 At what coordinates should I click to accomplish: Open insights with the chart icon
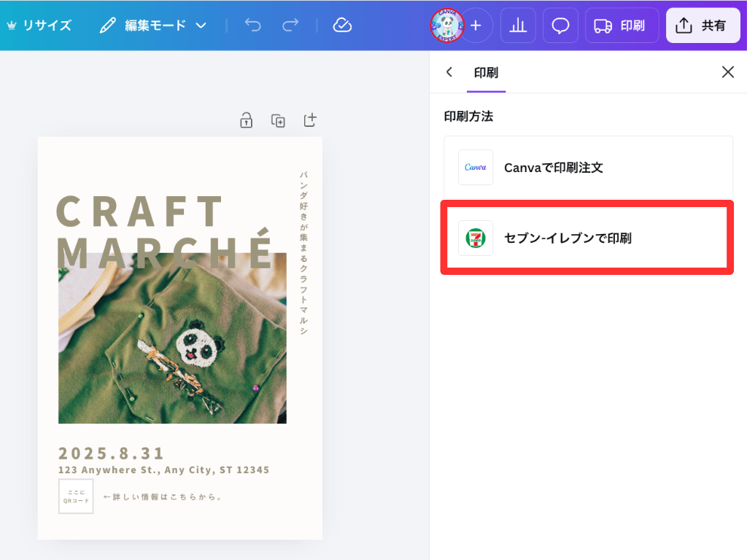click(x=518, y=25)
